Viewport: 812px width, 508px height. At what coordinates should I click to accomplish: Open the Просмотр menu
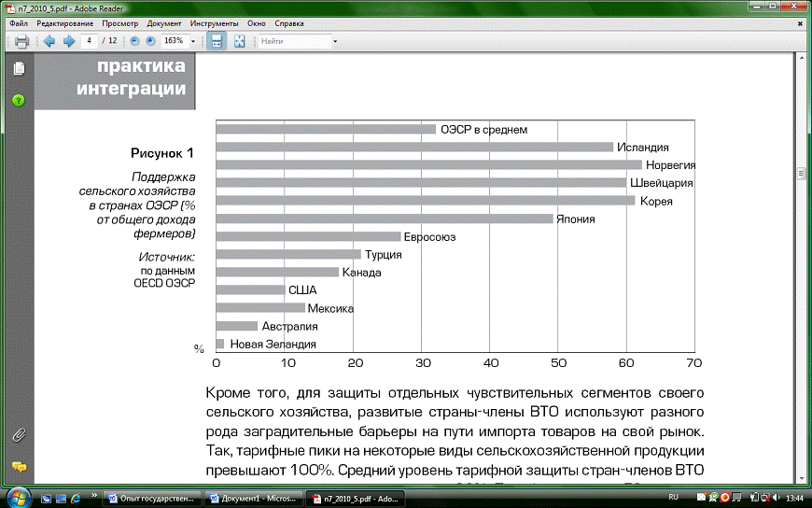click(119, 22)
